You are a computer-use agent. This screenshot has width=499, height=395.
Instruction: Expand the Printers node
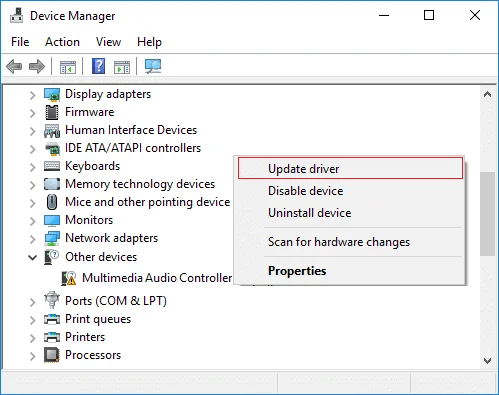[x=32, y=338]
